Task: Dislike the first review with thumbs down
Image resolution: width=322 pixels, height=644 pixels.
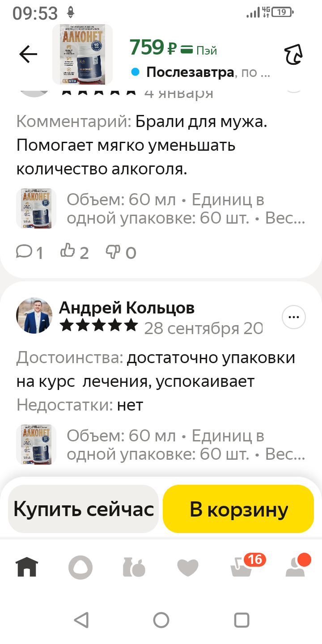Action: click(120, 253)
